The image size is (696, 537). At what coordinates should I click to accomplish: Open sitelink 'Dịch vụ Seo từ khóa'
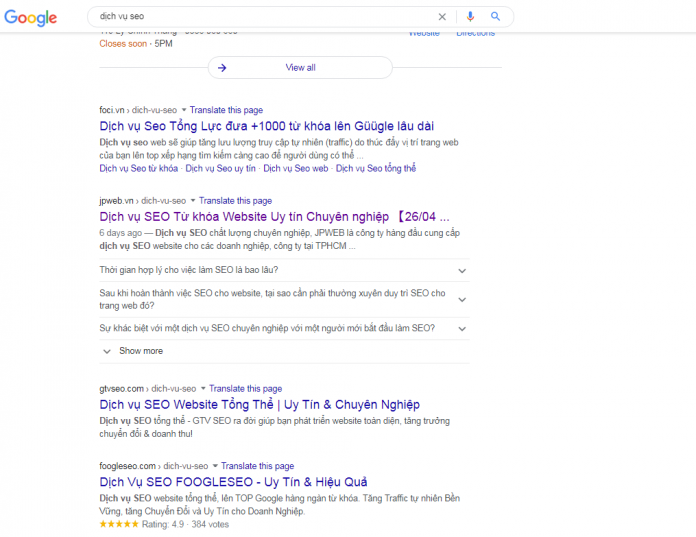138,169
